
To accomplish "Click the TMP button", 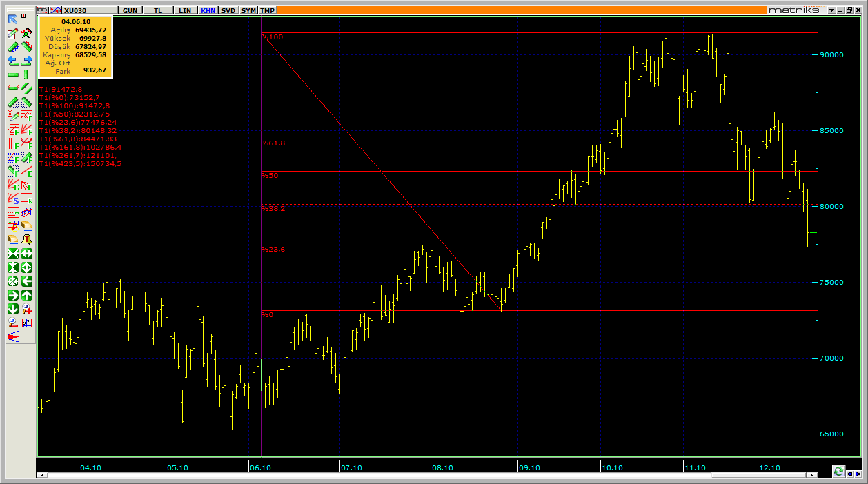I will coord(267,10).
